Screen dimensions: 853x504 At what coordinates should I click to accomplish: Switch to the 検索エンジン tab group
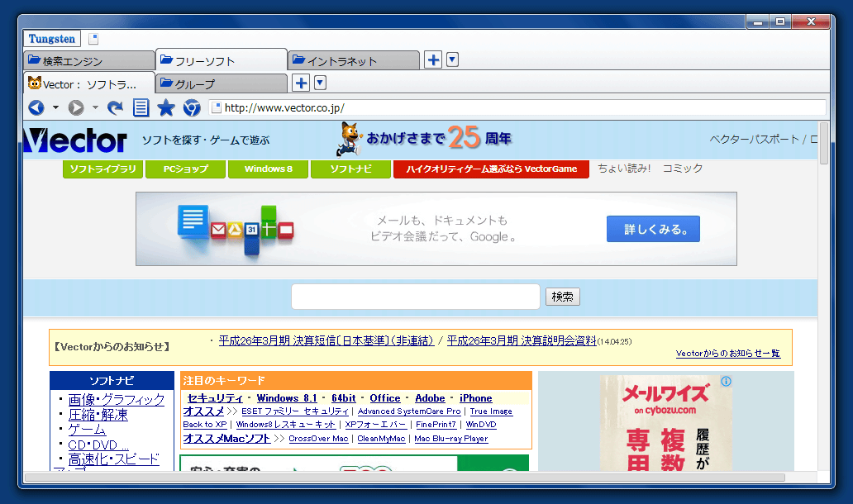click(x=89, y=61)
